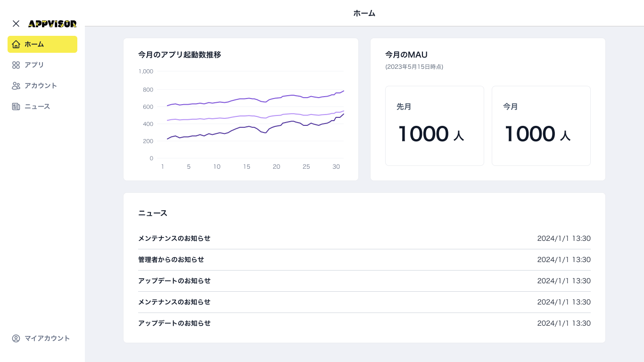The width and height of the screenshot is (644, 362).
Task: Click the home icon next to ホーム label
Action: click(16, 44)
